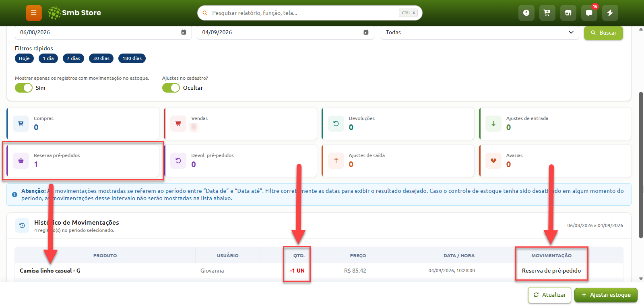Apply the 180 dias quick filter
This screenshot has width=644, height=308.
tap(132, 58)
